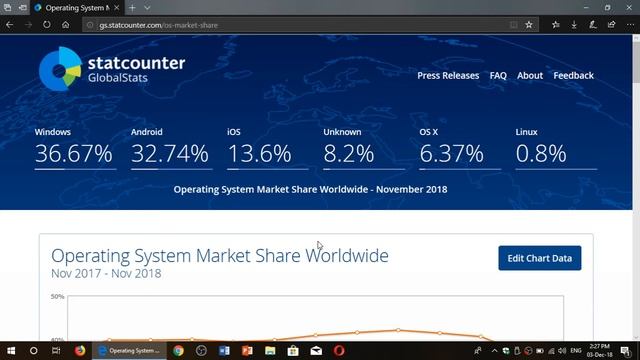Viewport: 640px width, 360px height.
Task: Click the Unknown 8.2% statistic
Action: pos(364,149)
